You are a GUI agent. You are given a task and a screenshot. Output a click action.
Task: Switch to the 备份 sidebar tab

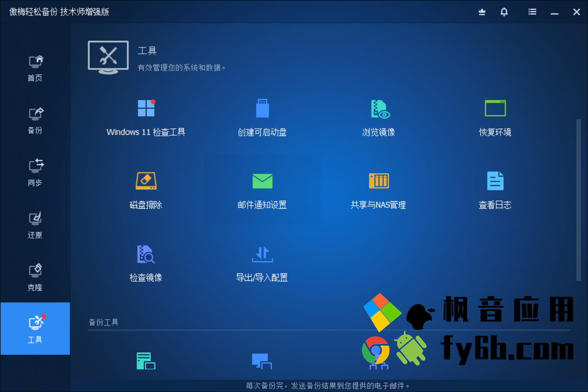[x=35, y=120]
